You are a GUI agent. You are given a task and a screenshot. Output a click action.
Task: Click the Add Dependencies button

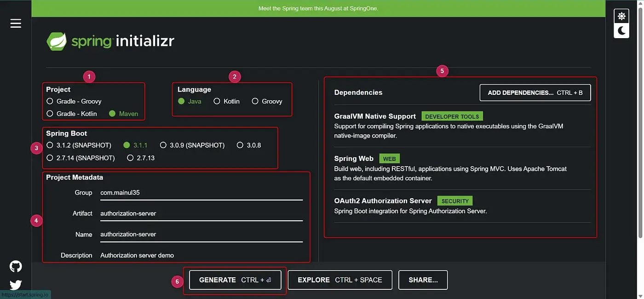pyautogui.click(x=535, y=92)
